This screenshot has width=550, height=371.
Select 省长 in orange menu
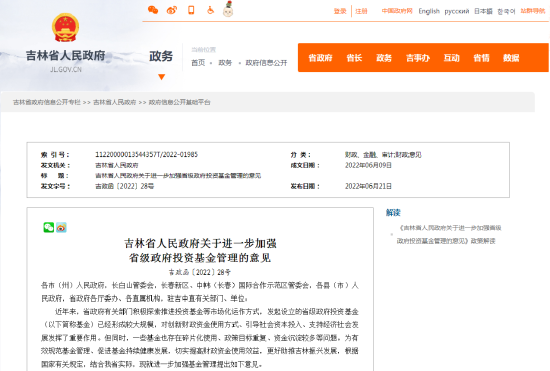click(354, 58)
